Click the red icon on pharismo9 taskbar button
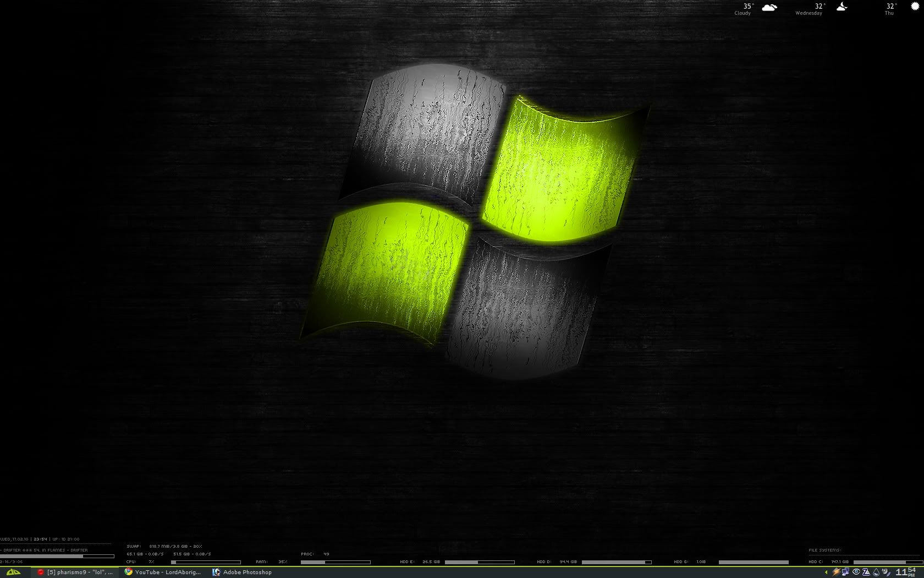 [x=40, y=572]
